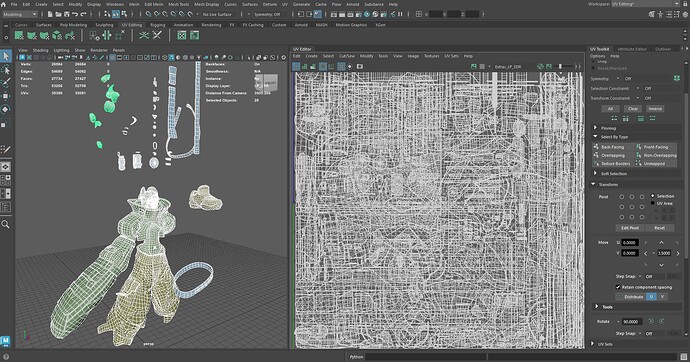Viewport: 690px width, 362px height.
Task: Collapse the Select By Type section
Action: pos(596,137)
